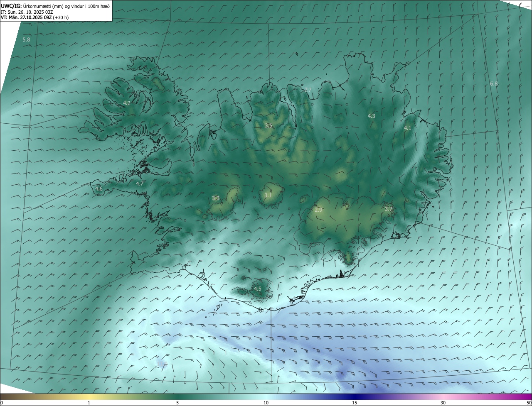Viewport: 532px width, 406px height.
Task: Click the 4.7 value label on the map
Action: click(140, 183)
